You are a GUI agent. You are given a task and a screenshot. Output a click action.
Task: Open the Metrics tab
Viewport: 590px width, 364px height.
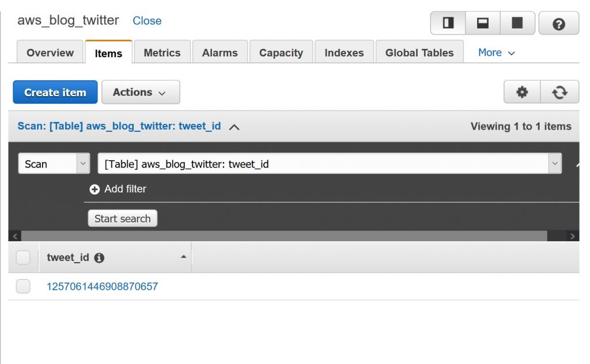[x=162, y=52]
